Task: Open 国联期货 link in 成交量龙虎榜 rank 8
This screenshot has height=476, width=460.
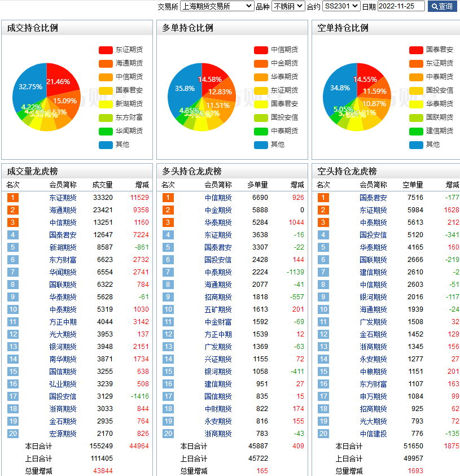Action: click(x=63, y=285)
